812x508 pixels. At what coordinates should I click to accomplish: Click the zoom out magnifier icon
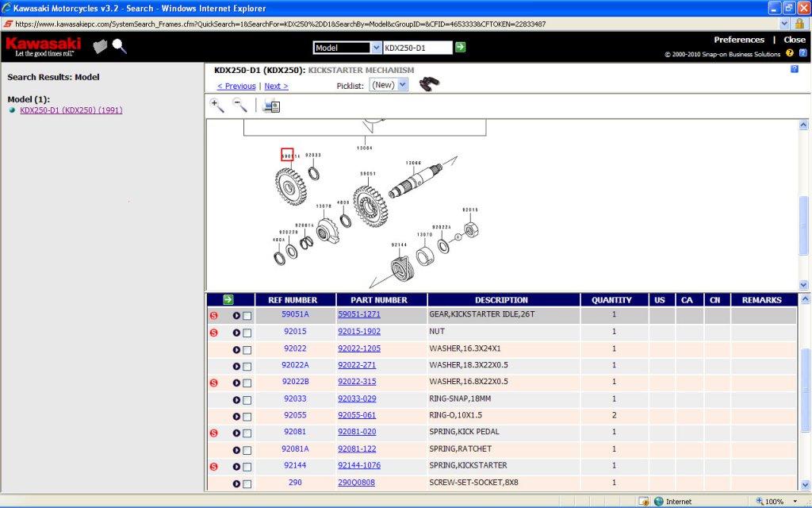tap(239, 105)
